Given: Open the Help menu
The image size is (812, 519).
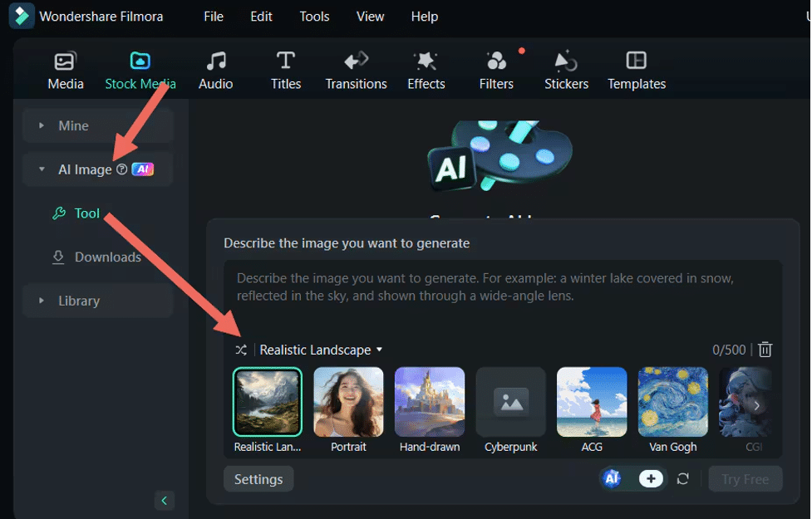Looking at the screenshot, I should (x=425, y=17).
